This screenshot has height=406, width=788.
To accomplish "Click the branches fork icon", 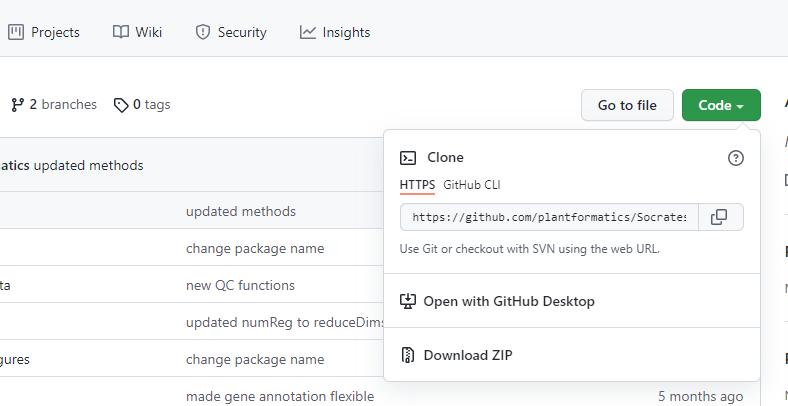I will pyautogui.click(x=18, y=105).
